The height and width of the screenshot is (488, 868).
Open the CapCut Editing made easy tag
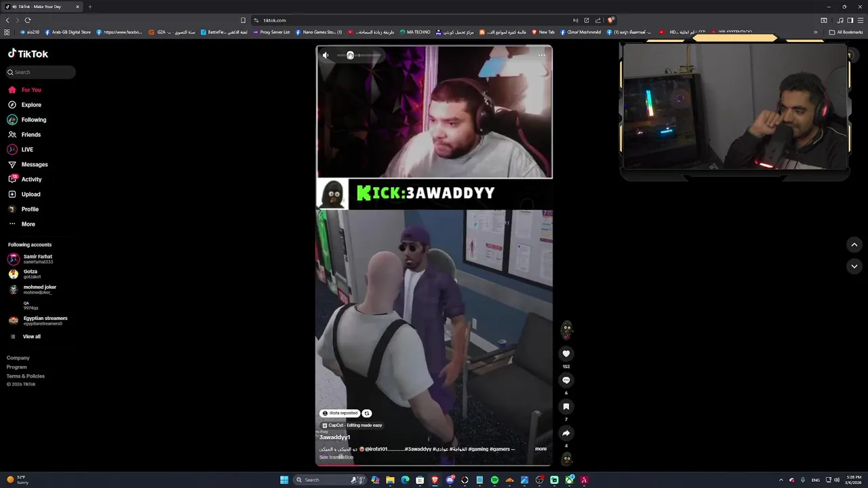point(352,425)
